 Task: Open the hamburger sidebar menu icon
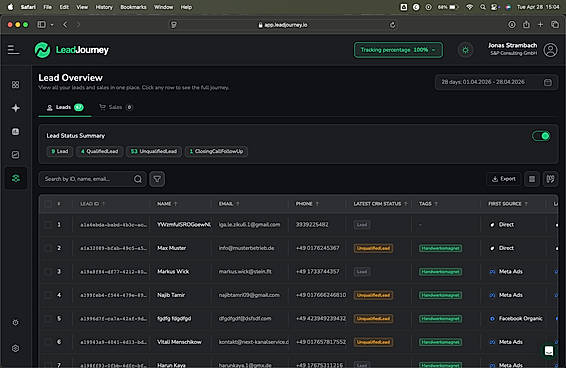14,50
